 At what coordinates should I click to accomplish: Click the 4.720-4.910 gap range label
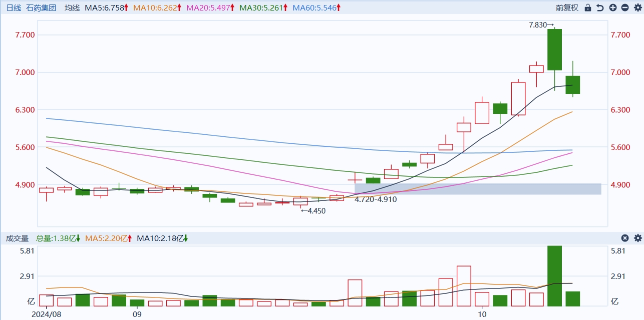click(376, 199)
